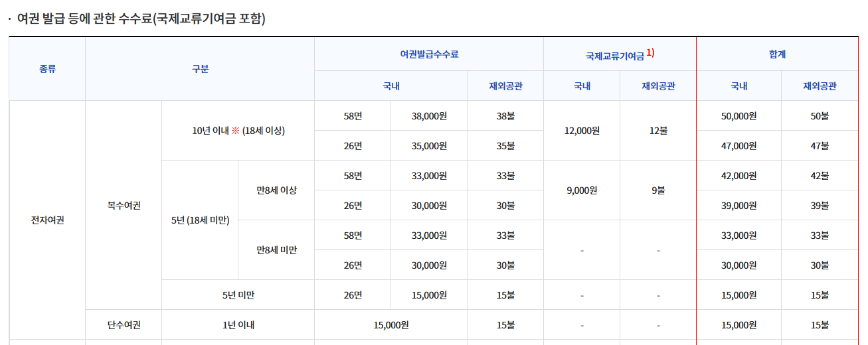Click the 12,000원 contribution cell

582,131
